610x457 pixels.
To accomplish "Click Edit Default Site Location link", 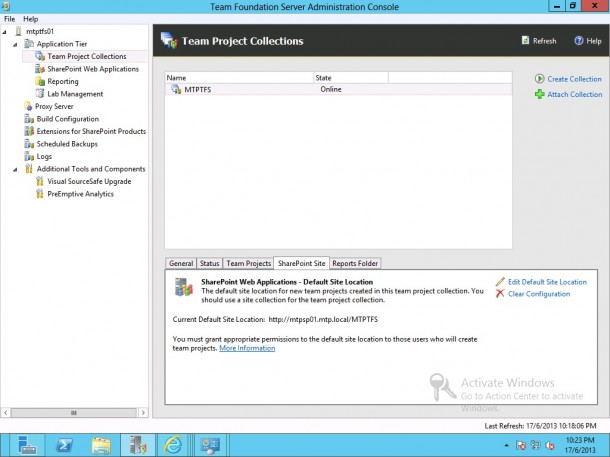I will click(x=547, y=282).
